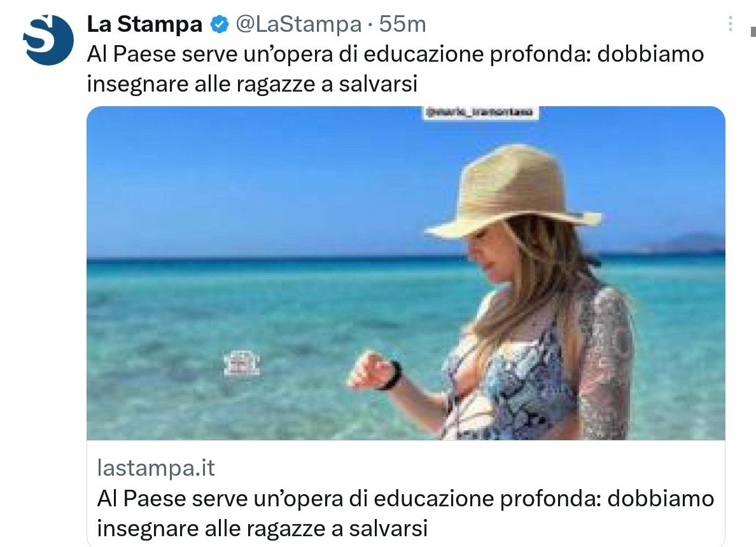Screen dimensions: 756x547
Task: Click La Stampa's round profile avatar
Action: [48, 40]
